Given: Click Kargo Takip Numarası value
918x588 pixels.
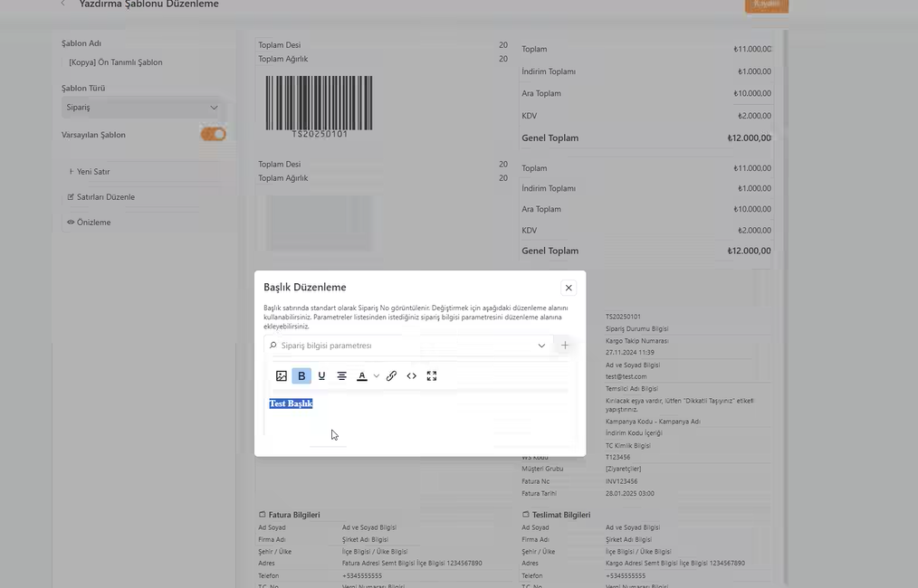Looking at the screenshot, I should (x=637, y=340).
